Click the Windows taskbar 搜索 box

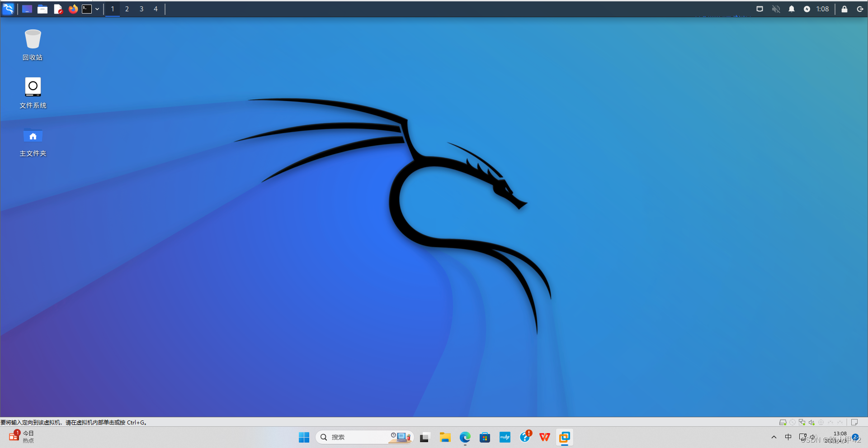364,437
